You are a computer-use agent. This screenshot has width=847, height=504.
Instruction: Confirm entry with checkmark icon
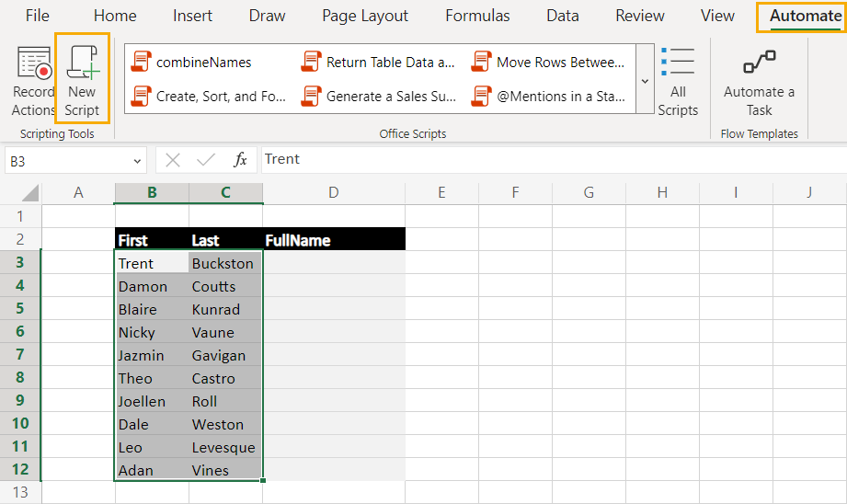(x=206, y=160)
